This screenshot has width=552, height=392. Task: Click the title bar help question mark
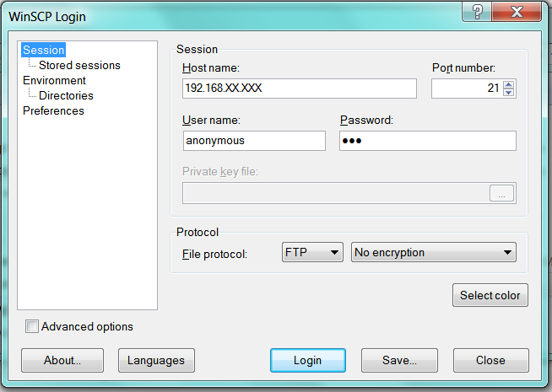click(x=477, y=12)
